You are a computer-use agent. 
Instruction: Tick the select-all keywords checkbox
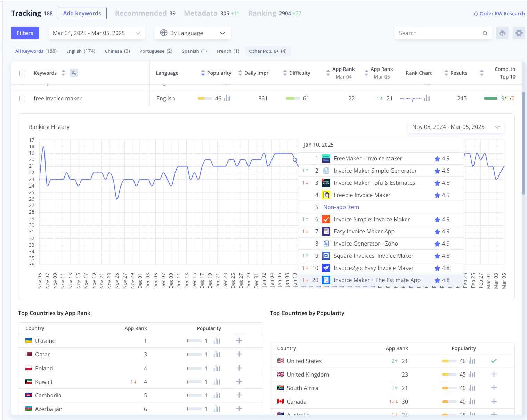(x=22, y=73)
